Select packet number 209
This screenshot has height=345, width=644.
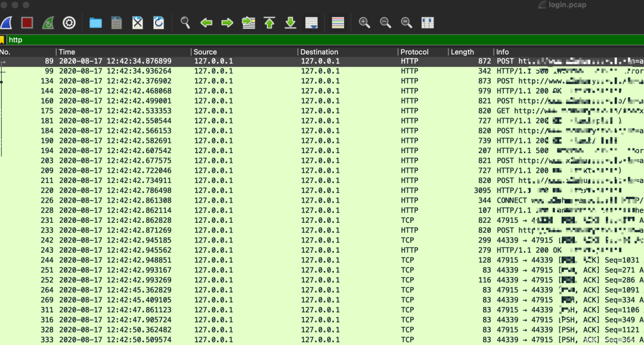click(x=322, y=170)
